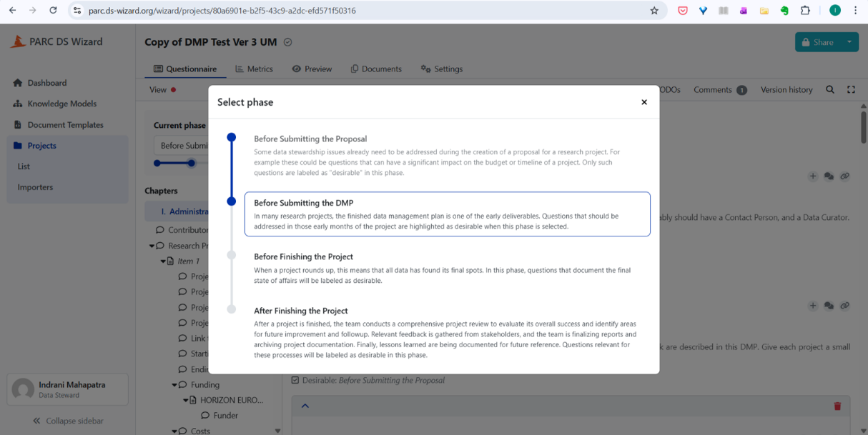Click the red delete trash icon
The width and height of the screenshot is (868, 435).
tap(837, 406)
